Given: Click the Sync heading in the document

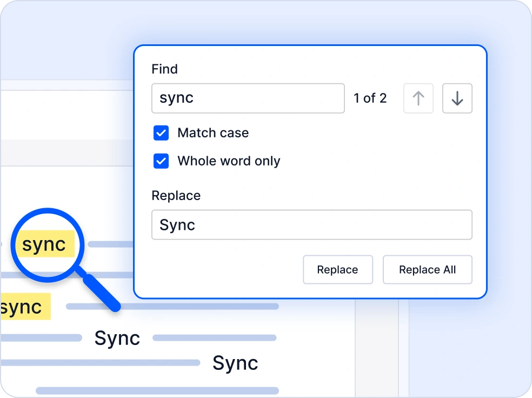Looking at the screenshot, I should click(117, 338).
